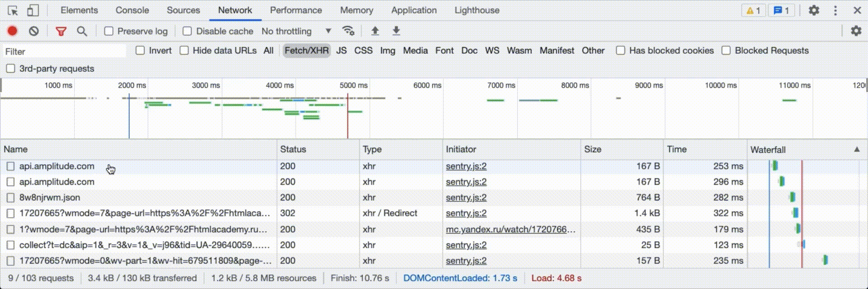Toggle the device toolbar icon

point(33,10)
